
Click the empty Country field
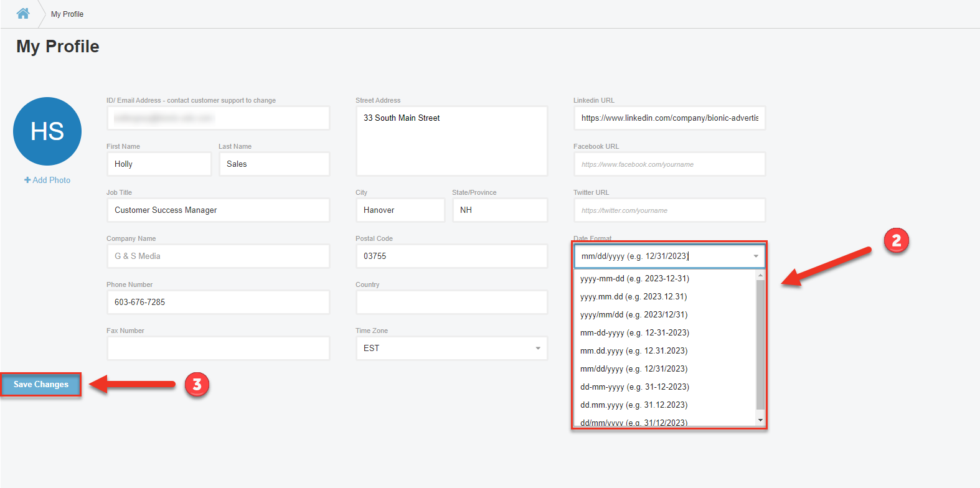(451, 303)
